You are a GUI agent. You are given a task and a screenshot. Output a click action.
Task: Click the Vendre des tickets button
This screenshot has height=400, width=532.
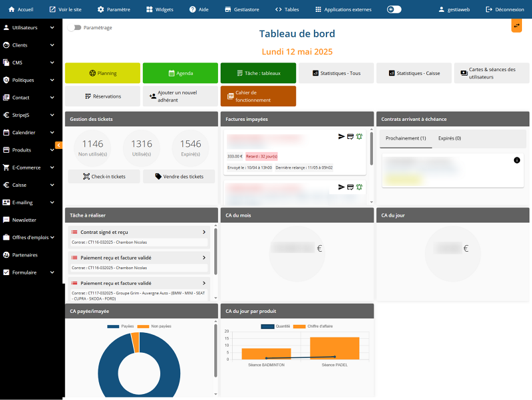click(179, 177)
